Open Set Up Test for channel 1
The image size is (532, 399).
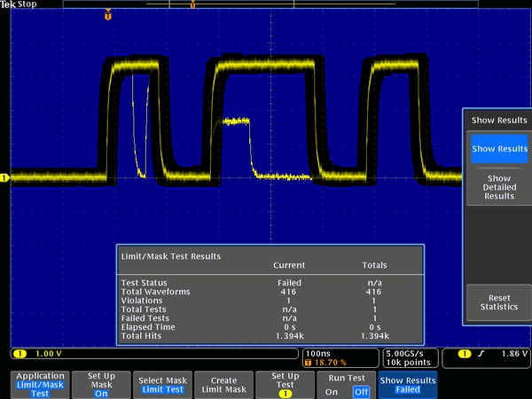(x=285, y=385)
